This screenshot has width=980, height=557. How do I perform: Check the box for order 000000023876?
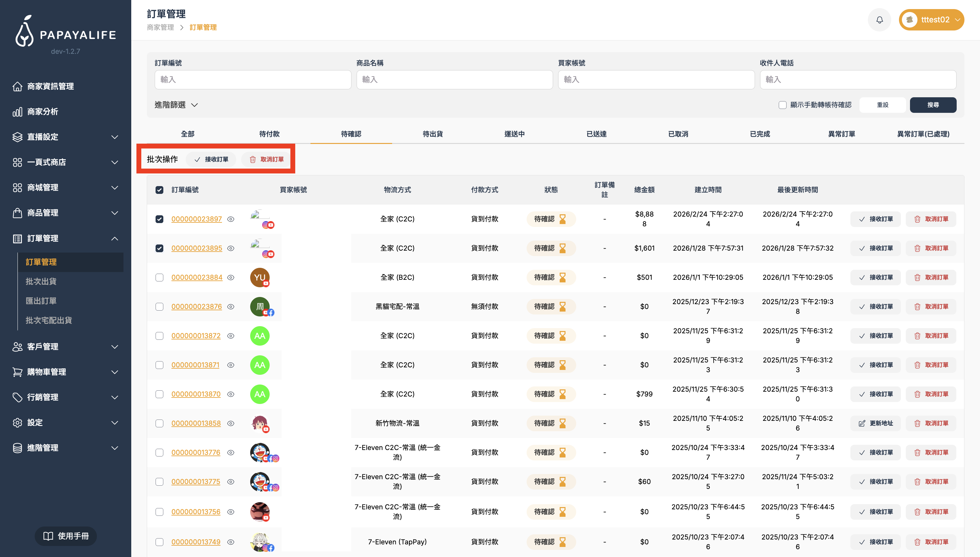coord(159,307)
